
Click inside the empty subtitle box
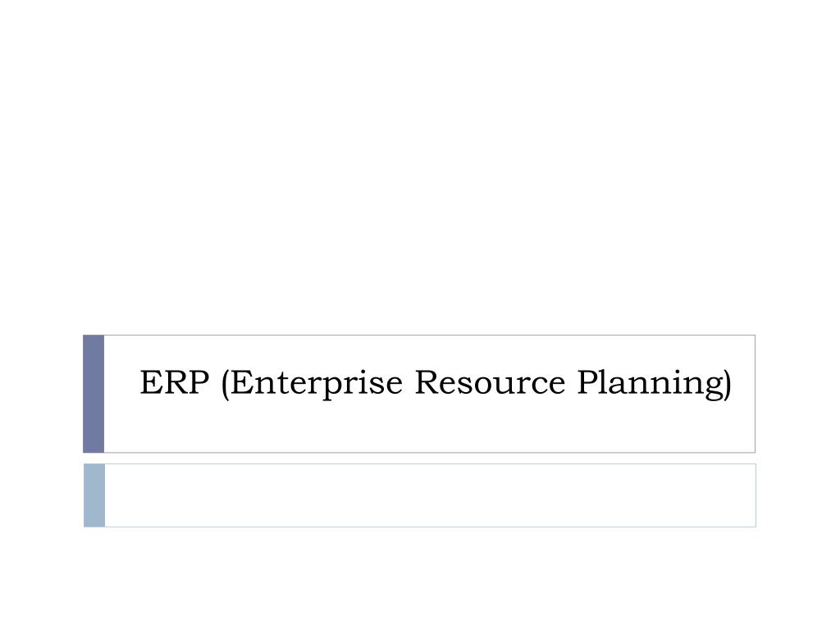pyautogui.click(x=430, y=495)
